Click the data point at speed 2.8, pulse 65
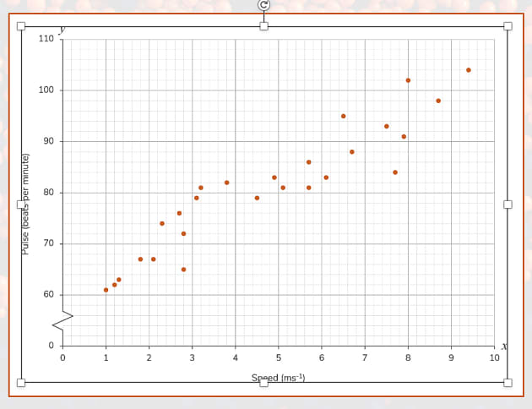This screenshot has width=532, height=409. [183, 270]
